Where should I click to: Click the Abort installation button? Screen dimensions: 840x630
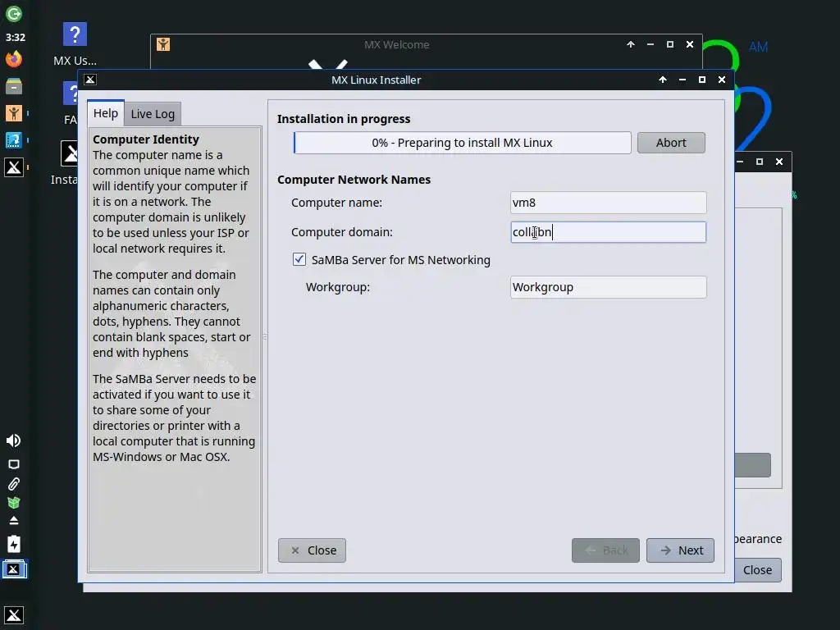(671, 143)
